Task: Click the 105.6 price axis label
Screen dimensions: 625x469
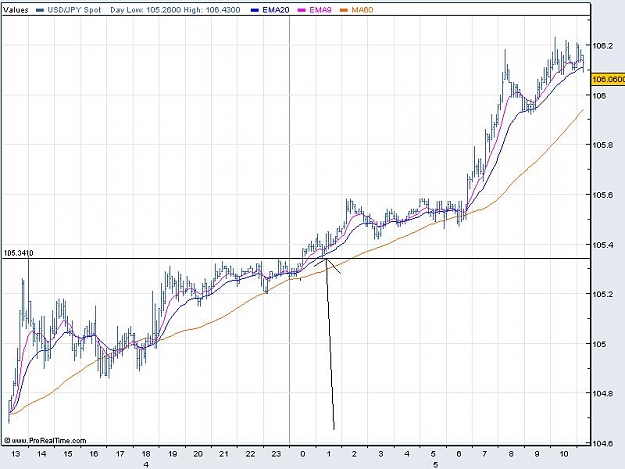Action: tap(603, 195)
